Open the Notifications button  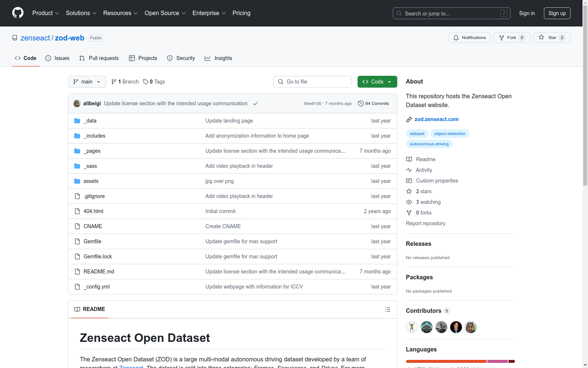coord(470,38)
